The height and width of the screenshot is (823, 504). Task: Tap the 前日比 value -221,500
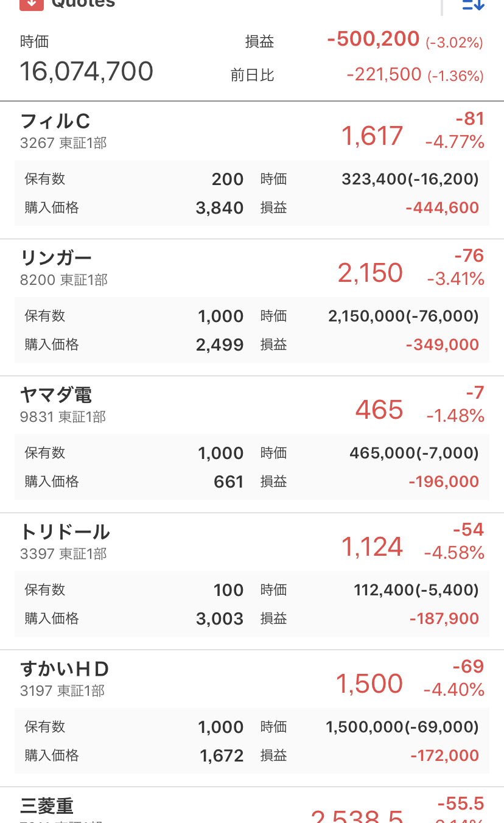(384, 75)
